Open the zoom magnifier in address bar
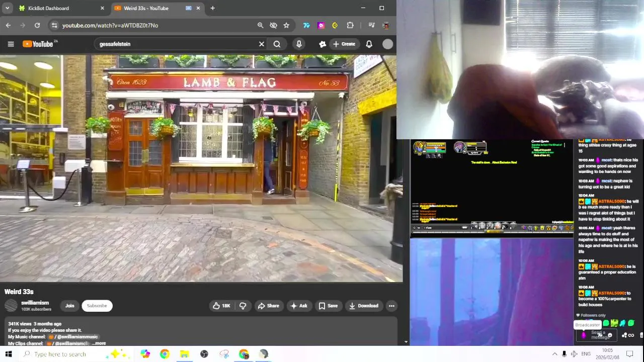 pyautogui.click(x=260, y=25)
